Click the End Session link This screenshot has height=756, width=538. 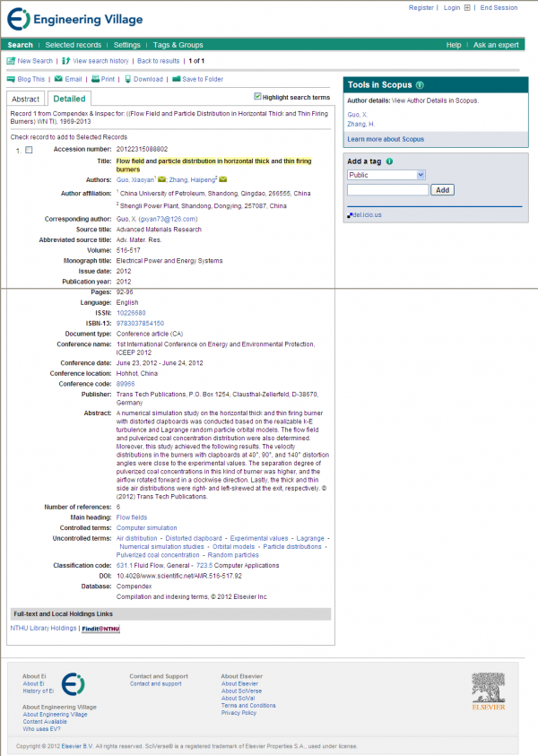click(x=499, y=8)
